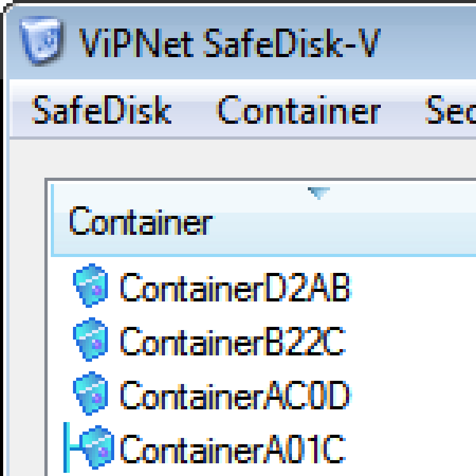
Task: Open the SafeDisk menu
Action: 102,111
